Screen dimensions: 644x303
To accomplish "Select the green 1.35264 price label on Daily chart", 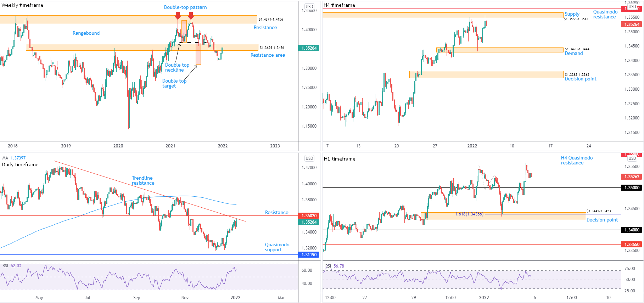I will coord(309,222).
